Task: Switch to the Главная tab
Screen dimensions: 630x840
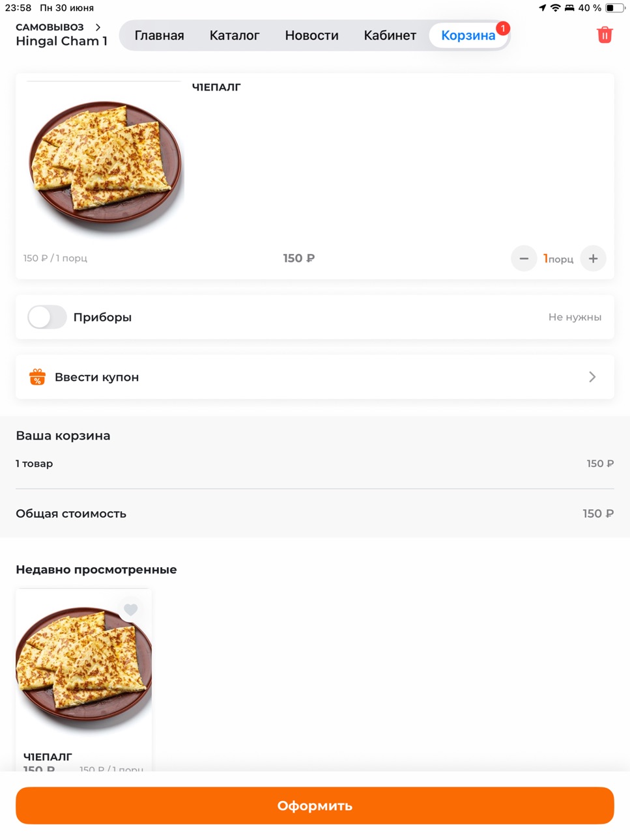Action: 159,35
